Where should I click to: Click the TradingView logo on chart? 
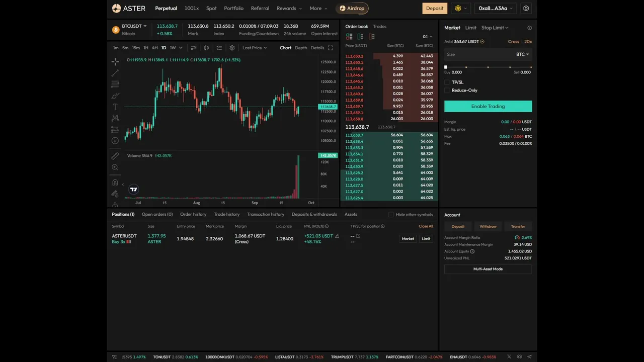pos(133,190)
